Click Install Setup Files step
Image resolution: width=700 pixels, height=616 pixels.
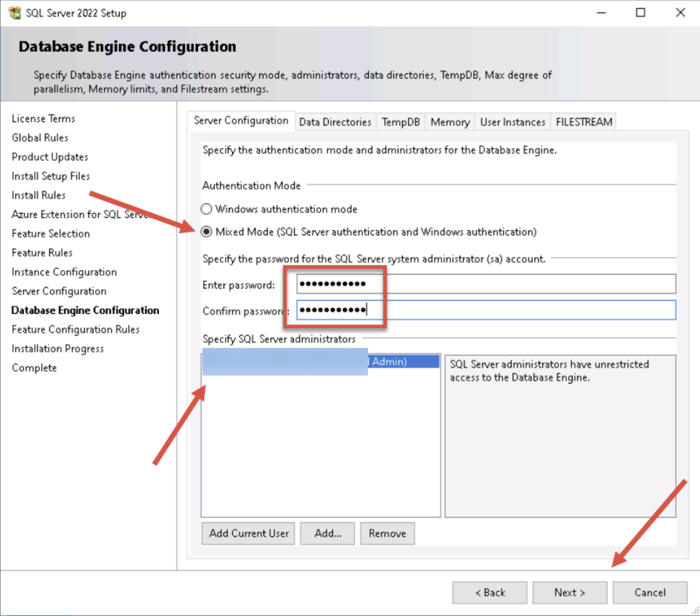[51, 176]
